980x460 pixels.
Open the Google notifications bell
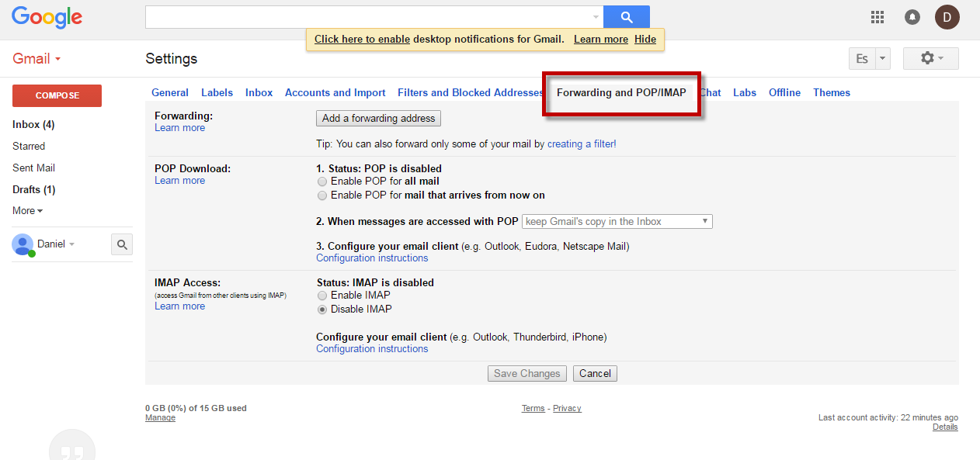click(912, 17)
